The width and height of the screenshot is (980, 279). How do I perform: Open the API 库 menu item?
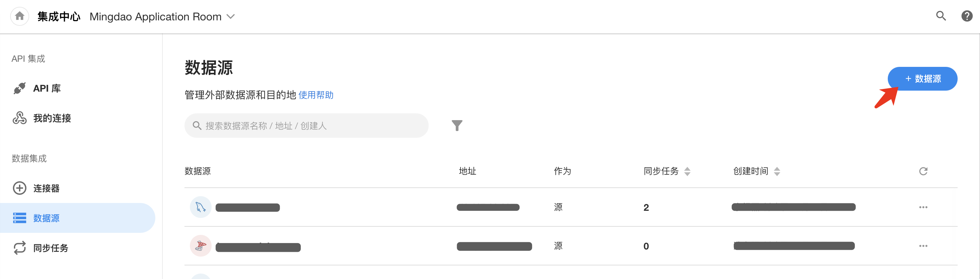pos(47,88)
